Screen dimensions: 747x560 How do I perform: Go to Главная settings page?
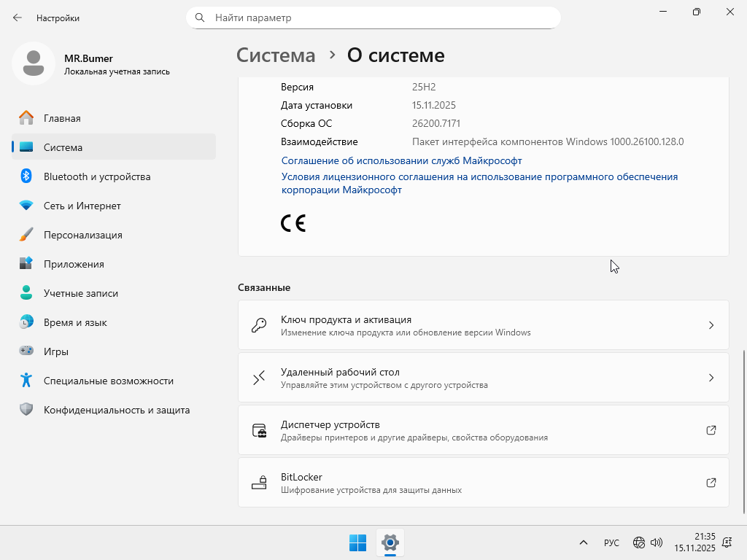coord(62,118)
